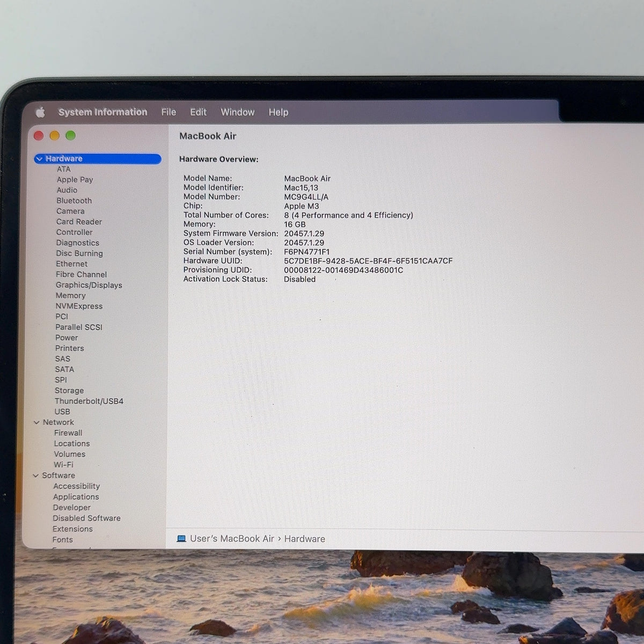Click the 16 GB memory value
The height and width of the screenshot is (644, 644).
click(295, 224)
